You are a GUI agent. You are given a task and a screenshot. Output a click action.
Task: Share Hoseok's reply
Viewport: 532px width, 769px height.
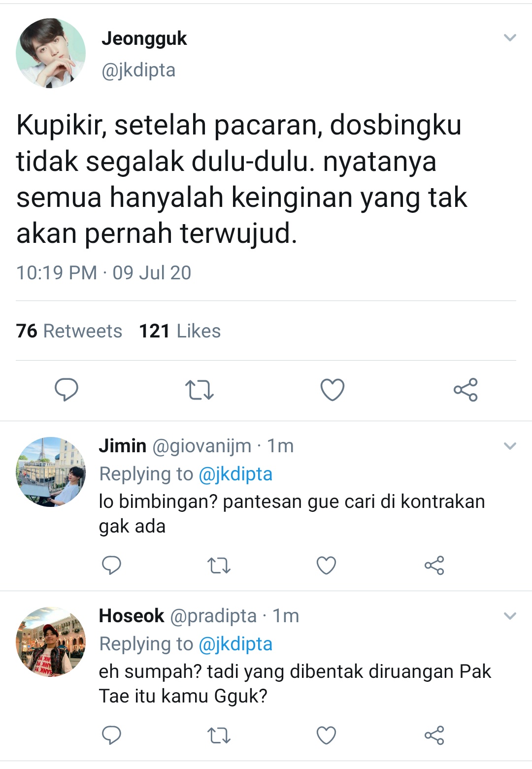click(x=434, y=735)
